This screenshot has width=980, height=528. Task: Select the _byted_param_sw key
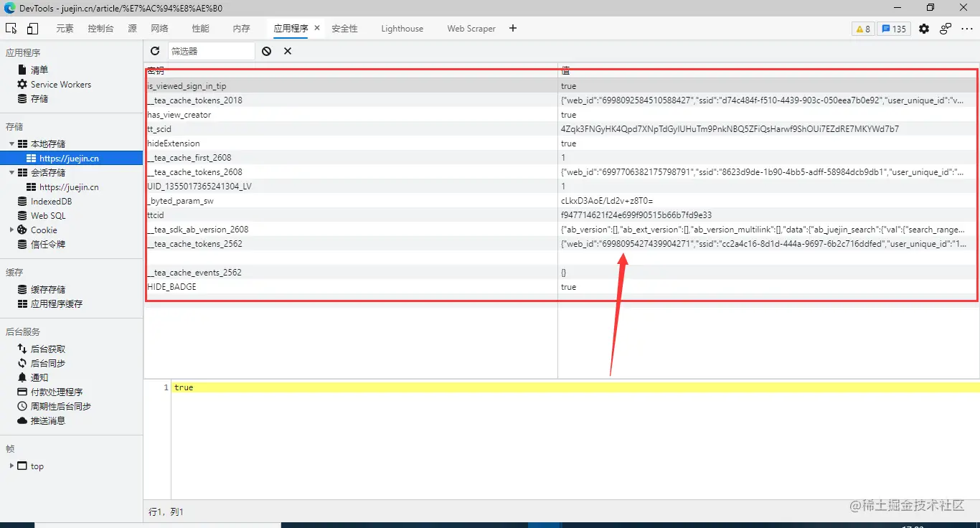coord(180,201)
